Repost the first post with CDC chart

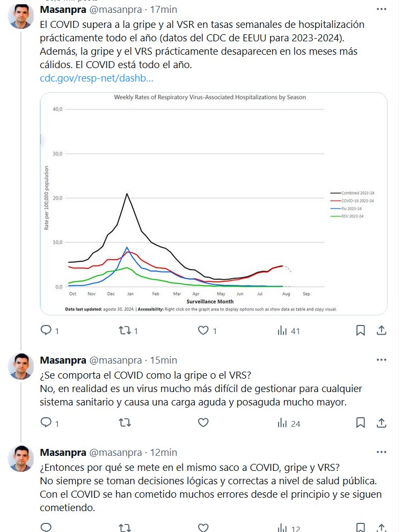tap(125, 330)
